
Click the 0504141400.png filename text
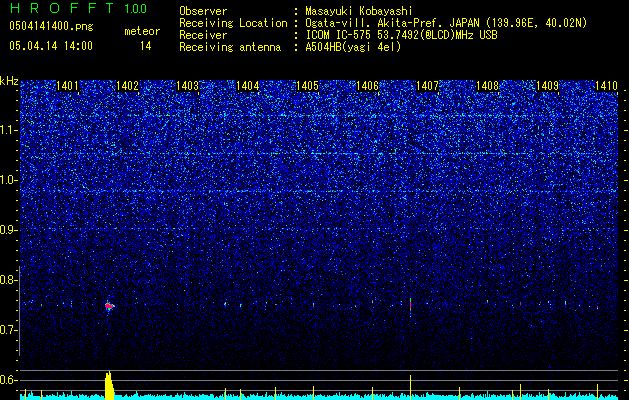click(x=51, y=27)
